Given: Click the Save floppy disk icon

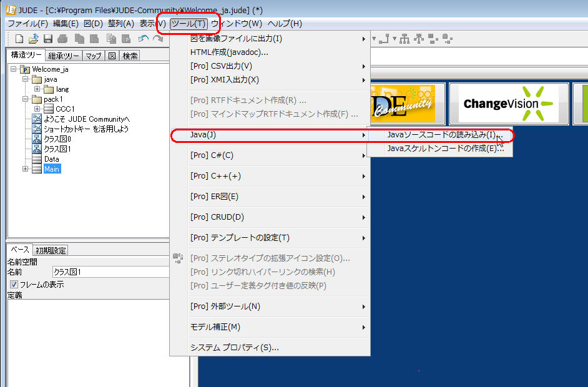Looking at the screenshot, I should click(x=48, y=39).
